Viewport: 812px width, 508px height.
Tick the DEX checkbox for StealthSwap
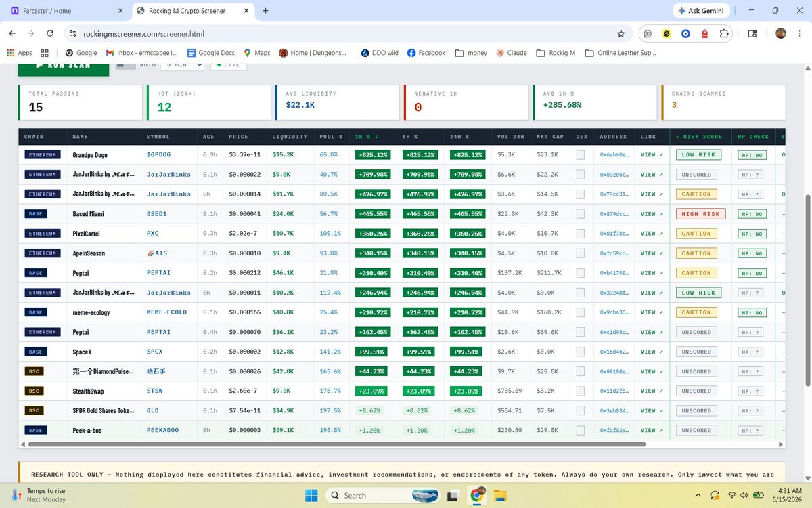[581, 391]
